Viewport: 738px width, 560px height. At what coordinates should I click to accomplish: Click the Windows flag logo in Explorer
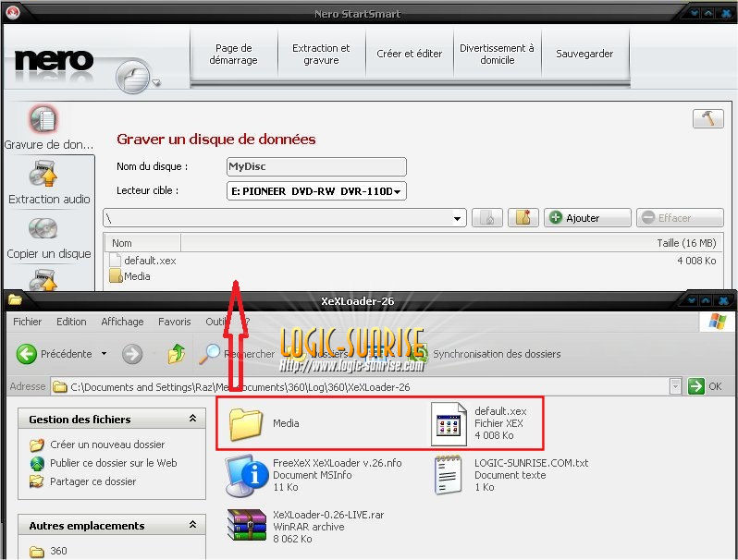[718, 322]
